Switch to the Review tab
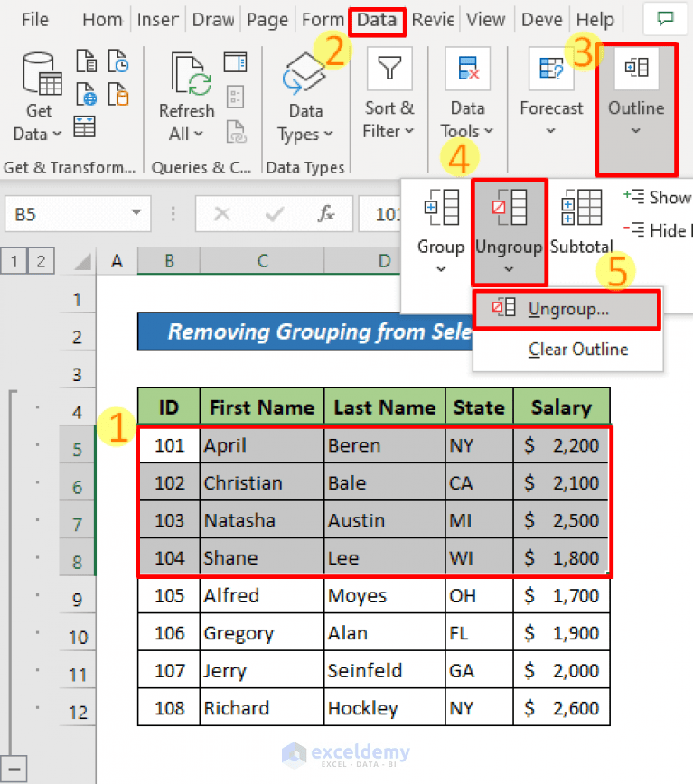The image size is (693, 784). coord(433,20)
